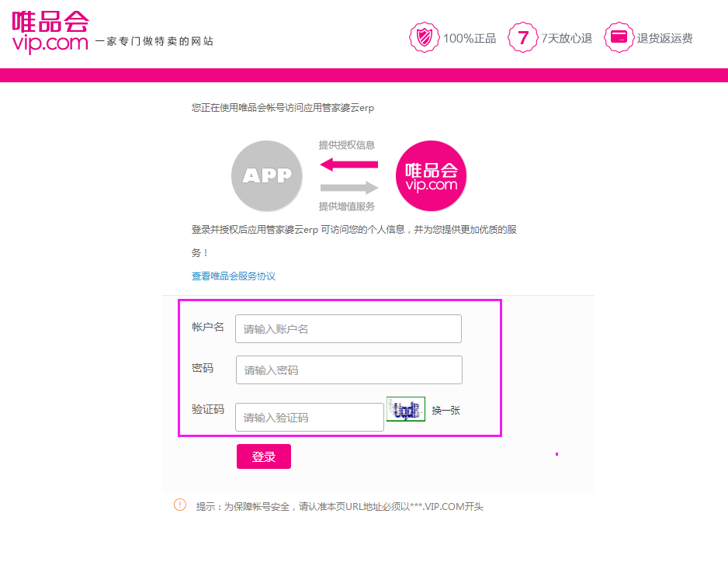728x576 pixels.
Task: Click the 提示 URL security notice text
Action: pos(340,507)
